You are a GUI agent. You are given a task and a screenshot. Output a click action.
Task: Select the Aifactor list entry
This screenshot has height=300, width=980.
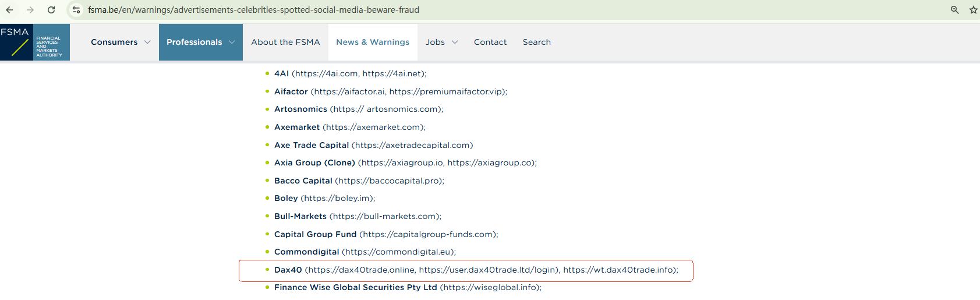(x=291, y=91)
